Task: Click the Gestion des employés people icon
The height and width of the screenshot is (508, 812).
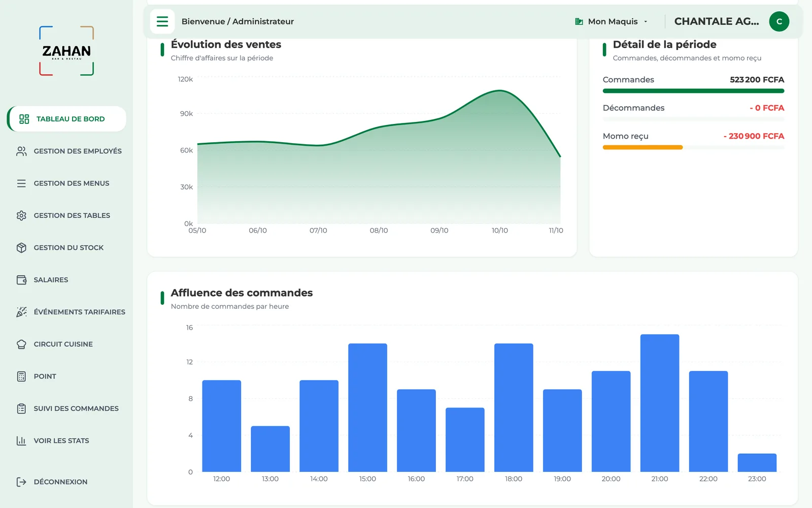Action: click(21, 151)
